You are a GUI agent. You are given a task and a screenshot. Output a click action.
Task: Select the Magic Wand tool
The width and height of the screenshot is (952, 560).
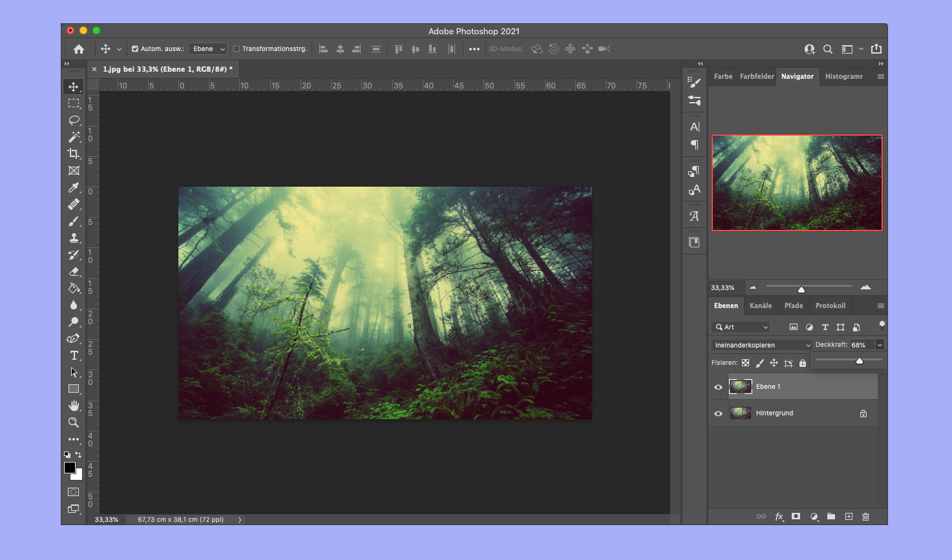74,137
